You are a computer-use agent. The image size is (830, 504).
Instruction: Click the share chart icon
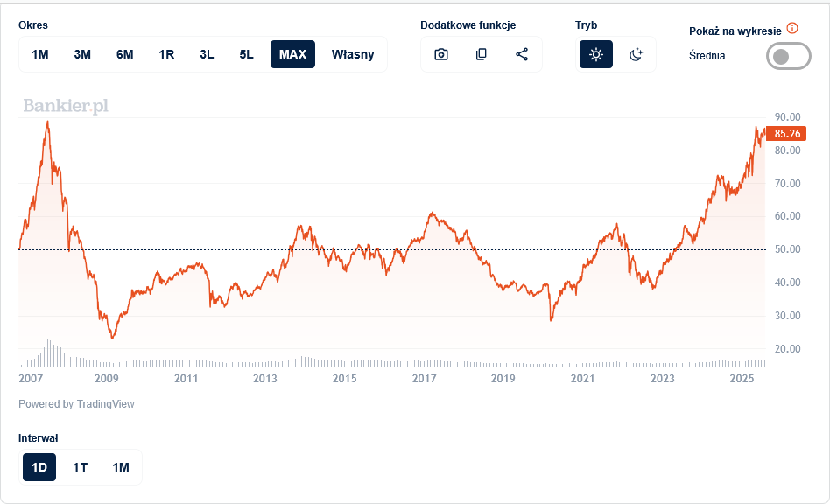coord(522,54)
